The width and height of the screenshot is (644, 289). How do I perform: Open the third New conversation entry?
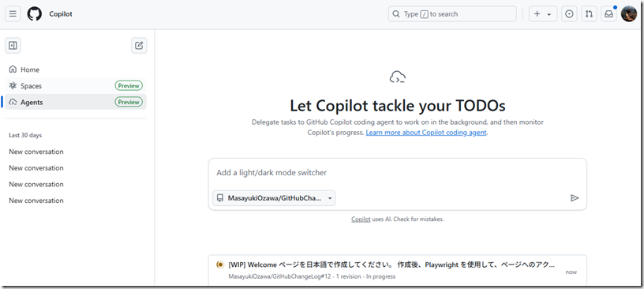click(36, 184)
